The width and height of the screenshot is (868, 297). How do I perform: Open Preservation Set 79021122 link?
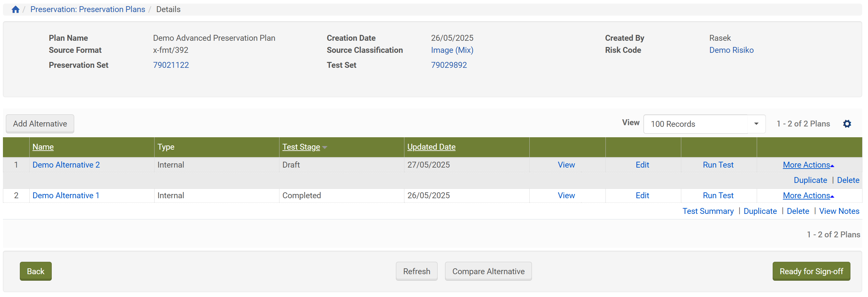point(171,65)
